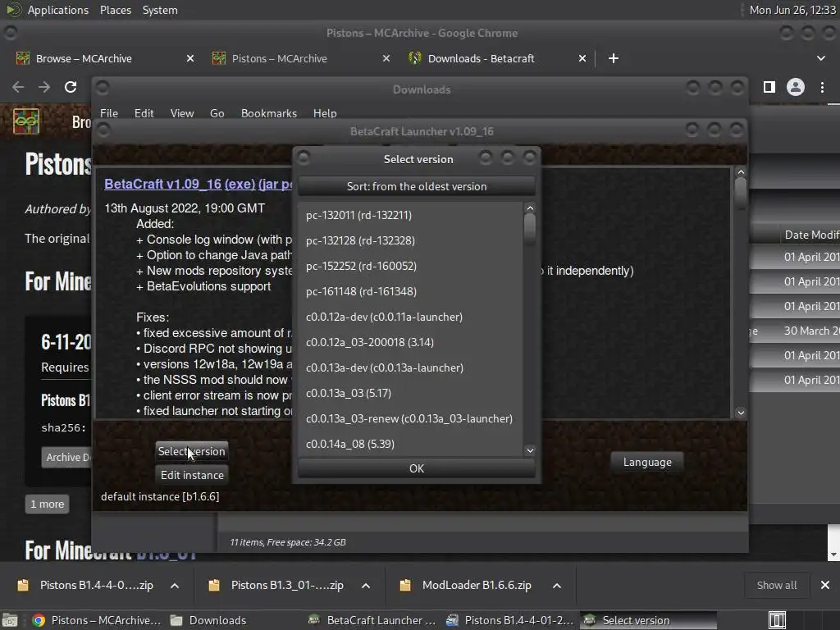Click scroll down arrow in version list
Viewport: 840px width, 630px height.
pos(530,450)
